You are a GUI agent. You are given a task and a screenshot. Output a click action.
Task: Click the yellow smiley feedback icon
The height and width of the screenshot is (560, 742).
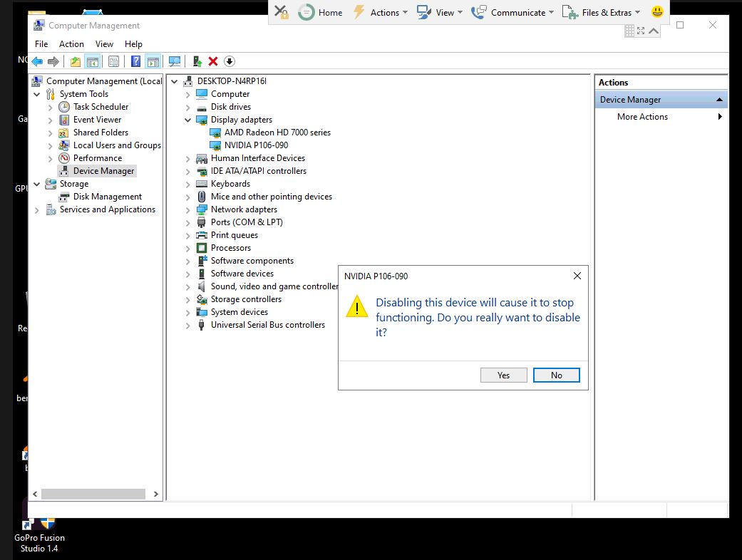pyautogui.click(x=656, y=12)
